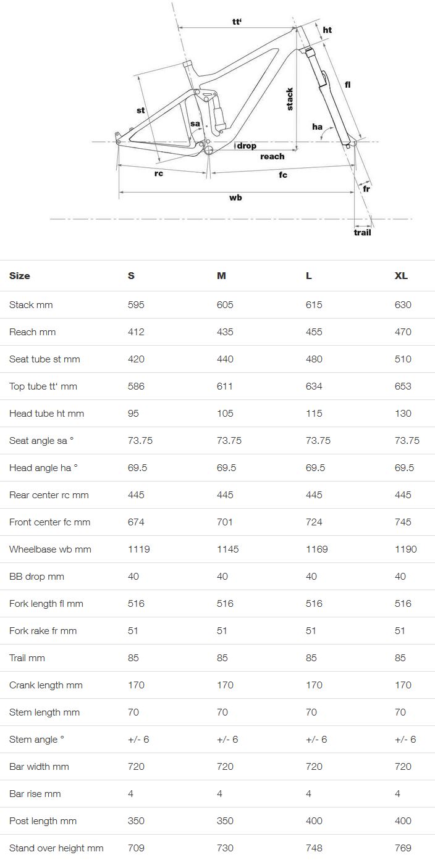Select the 412 reach value for S
435x868 pixels.
coord(136,332)
